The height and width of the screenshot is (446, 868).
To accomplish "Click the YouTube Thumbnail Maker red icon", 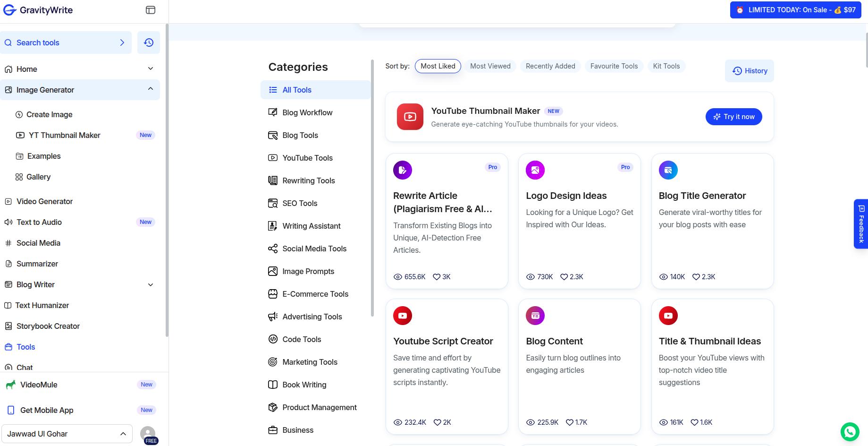I will pos(410,117).
